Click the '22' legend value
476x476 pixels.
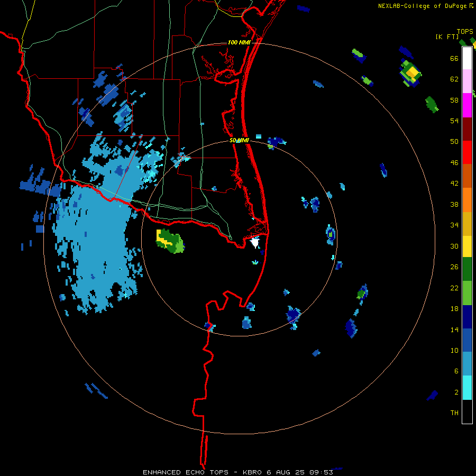454,288
